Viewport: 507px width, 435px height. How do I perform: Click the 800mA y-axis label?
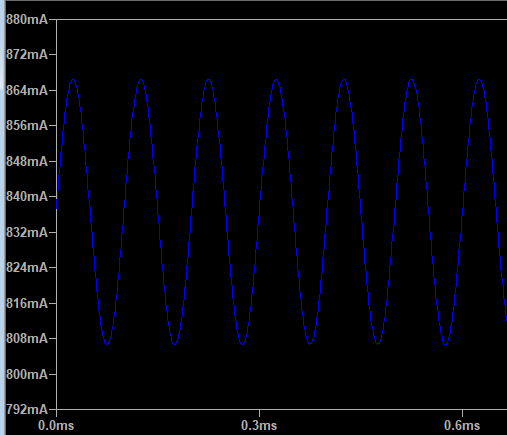coord(27,374)
